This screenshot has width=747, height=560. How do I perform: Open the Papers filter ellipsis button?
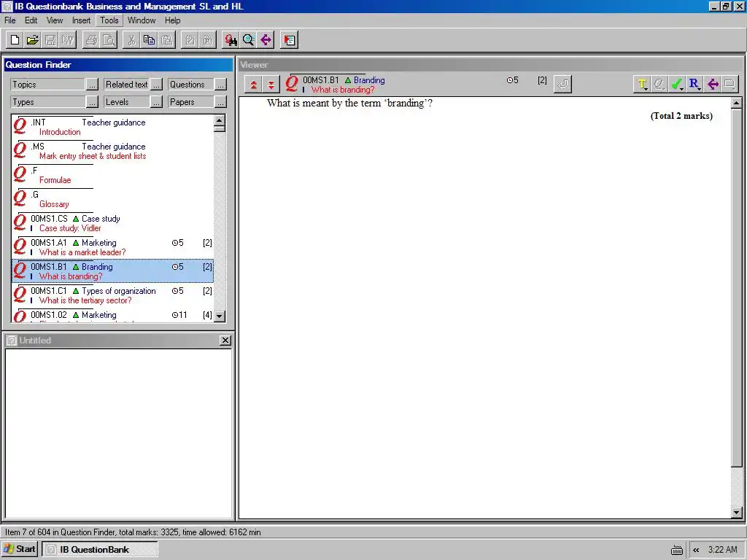(x=220, y=102)
